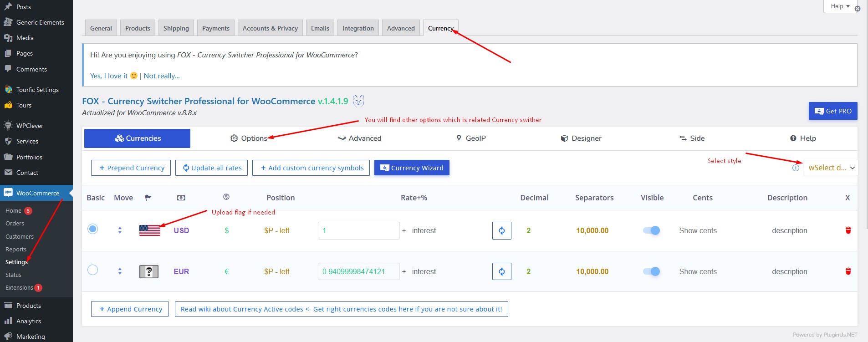Switch to the General settings tab

click(x=101, y=28)
